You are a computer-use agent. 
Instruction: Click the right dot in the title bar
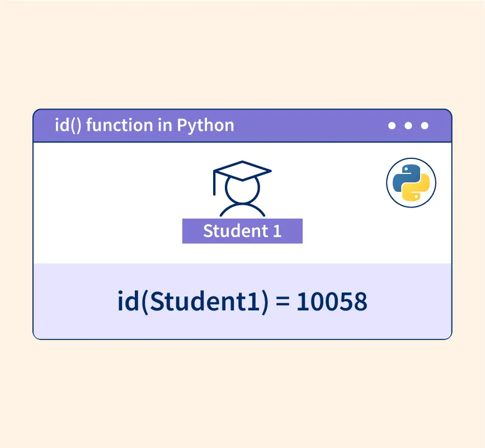point(425,126)
